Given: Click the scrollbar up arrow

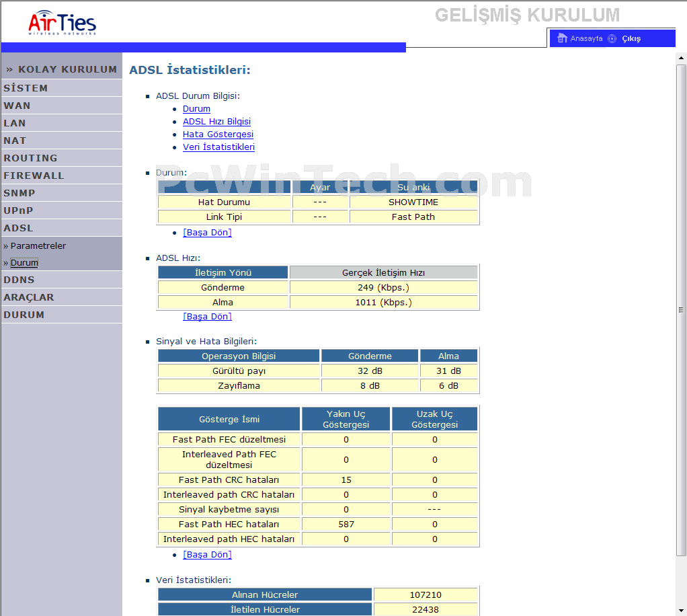Looking at the screenshot, I should (x=681, y=57).
